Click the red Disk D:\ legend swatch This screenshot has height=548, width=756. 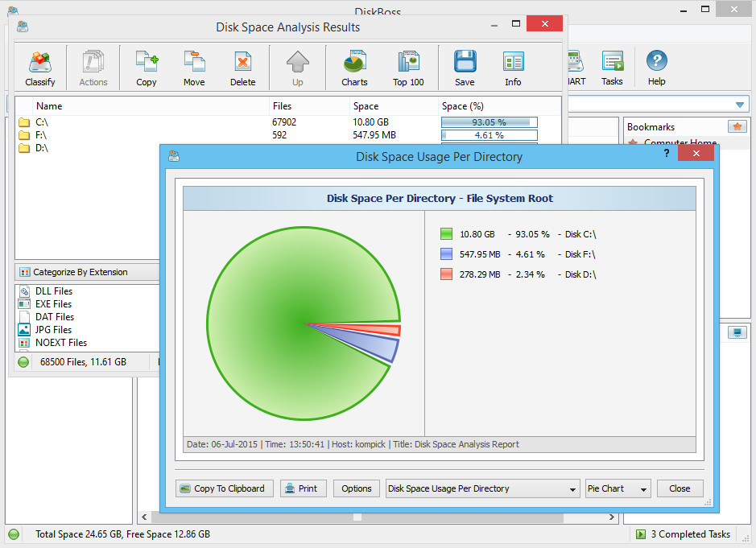(x=447, y=274)
